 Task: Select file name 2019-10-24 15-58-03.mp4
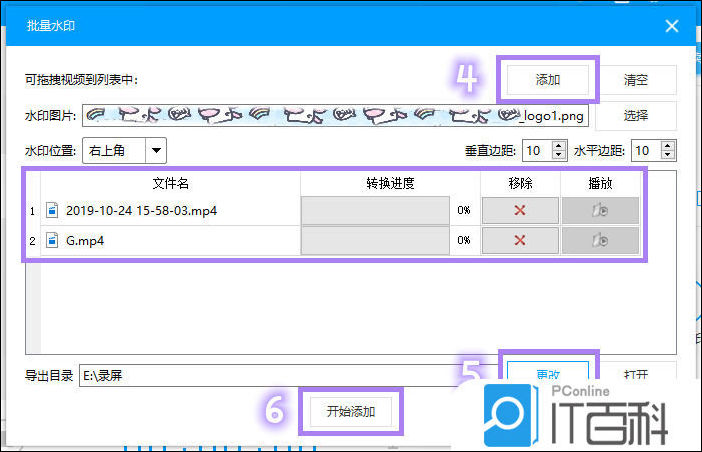click(141, 210)
